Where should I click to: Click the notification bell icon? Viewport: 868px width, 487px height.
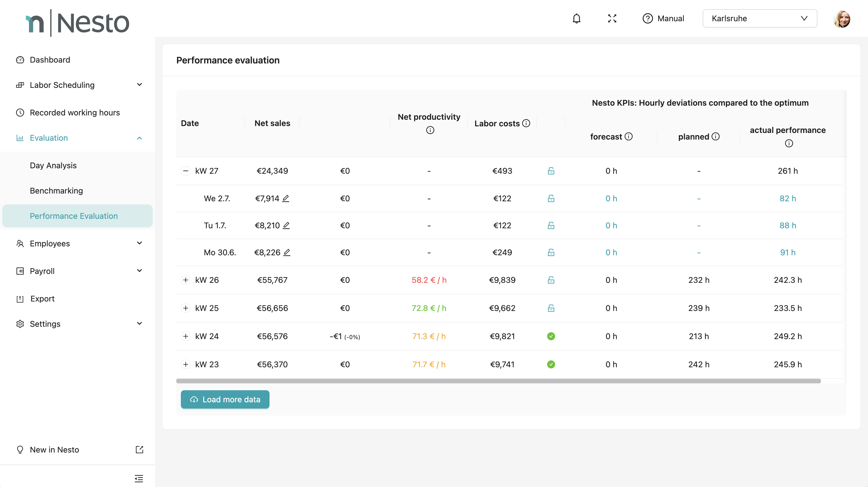click(x=577, y=19)
